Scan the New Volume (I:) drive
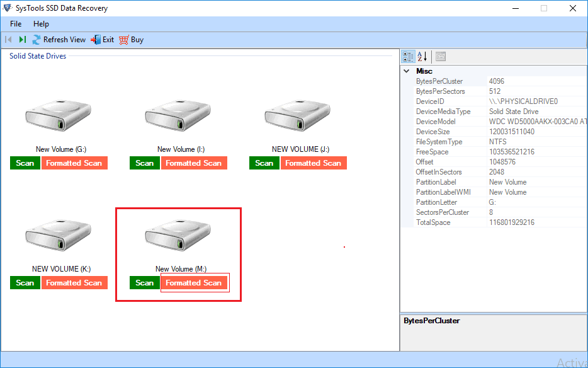 [145, 163]
